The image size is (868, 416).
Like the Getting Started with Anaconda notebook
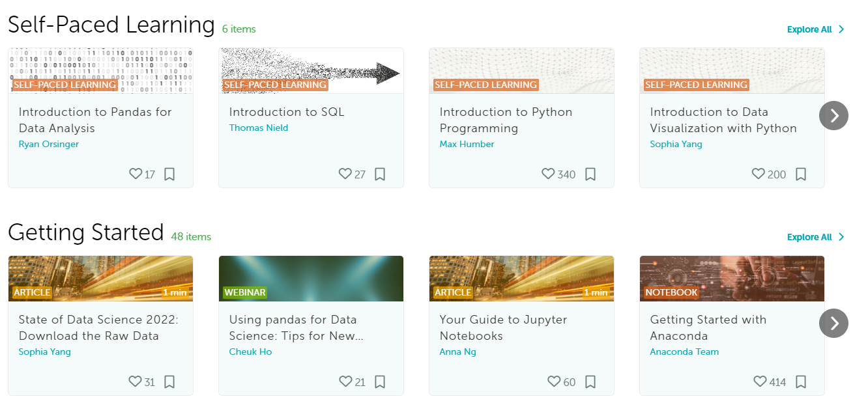[759, 381]
